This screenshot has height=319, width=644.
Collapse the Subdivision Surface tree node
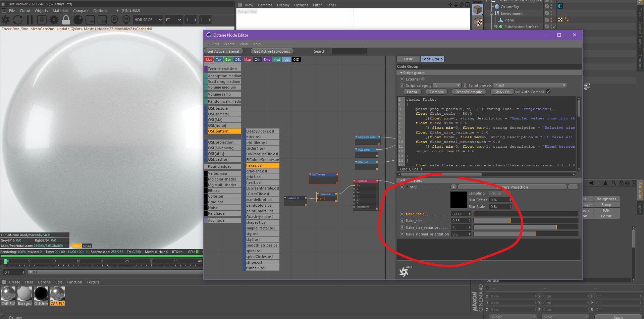coord(495,27)
